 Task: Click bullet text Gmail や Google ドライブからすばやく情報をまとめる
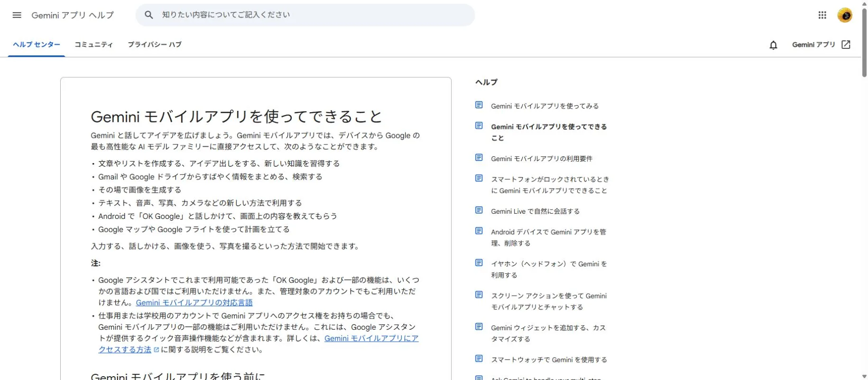210,177
